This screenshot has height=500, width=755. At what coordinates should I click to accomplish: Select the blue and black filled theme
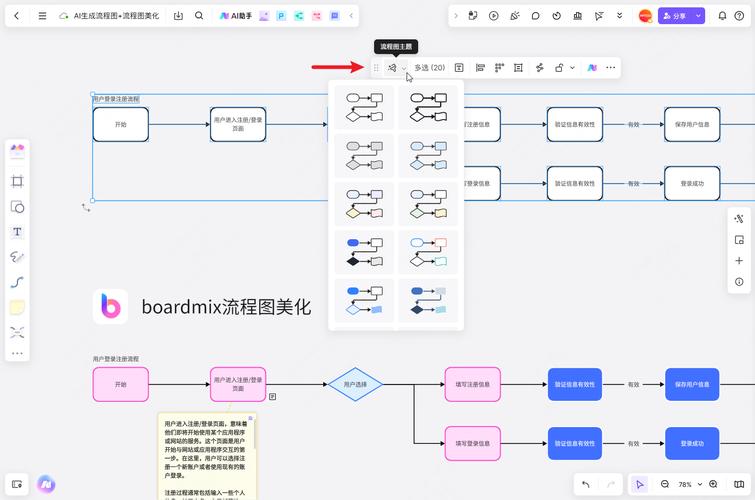[x=364, y=251]
